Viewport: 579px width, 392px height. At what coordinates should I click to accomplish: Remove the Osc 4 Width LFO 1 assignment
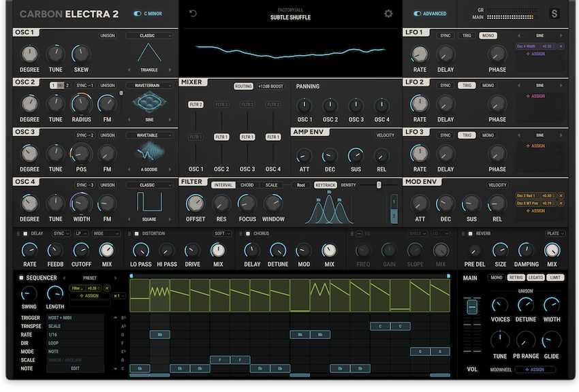coord(561,46)
